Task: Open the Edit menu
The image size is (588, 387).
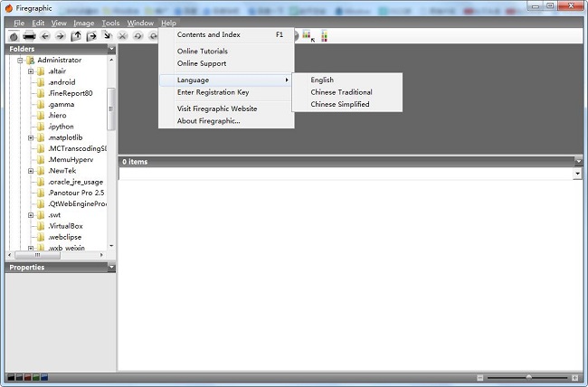Action: (x=38, y=23)
